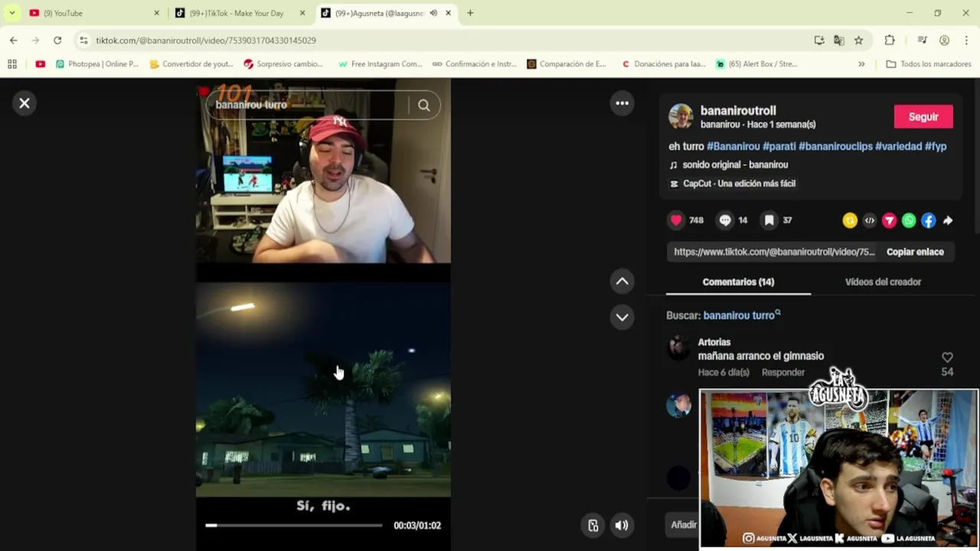This screenshot has width=980, height=551.
Task: Open the site information icon in address bar
Action: pyautogui.click(x=83, y=41)
